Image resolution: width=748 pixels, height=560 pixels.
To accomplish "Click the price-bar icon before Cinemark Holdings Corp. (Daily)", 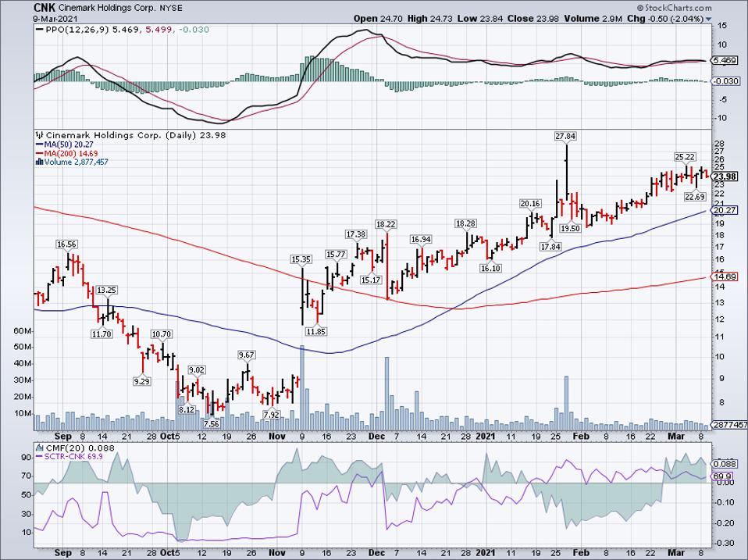I will tap(40, 135).
